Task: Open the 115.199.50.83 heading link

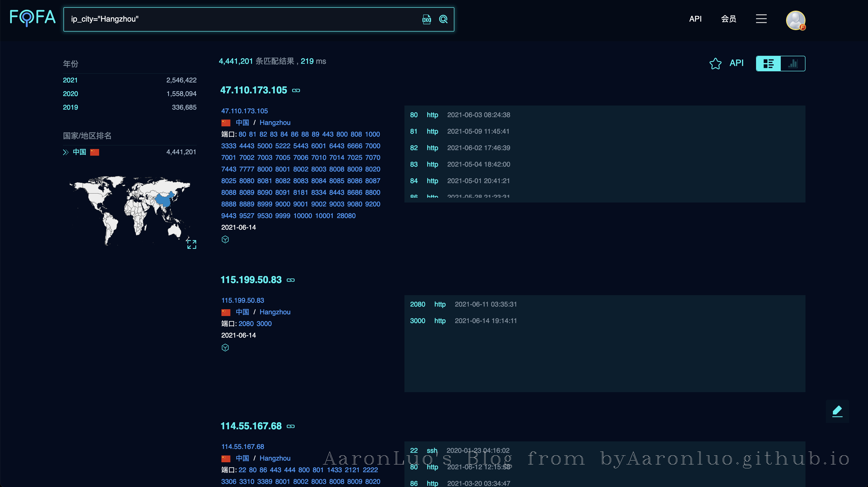Action: 251,280
